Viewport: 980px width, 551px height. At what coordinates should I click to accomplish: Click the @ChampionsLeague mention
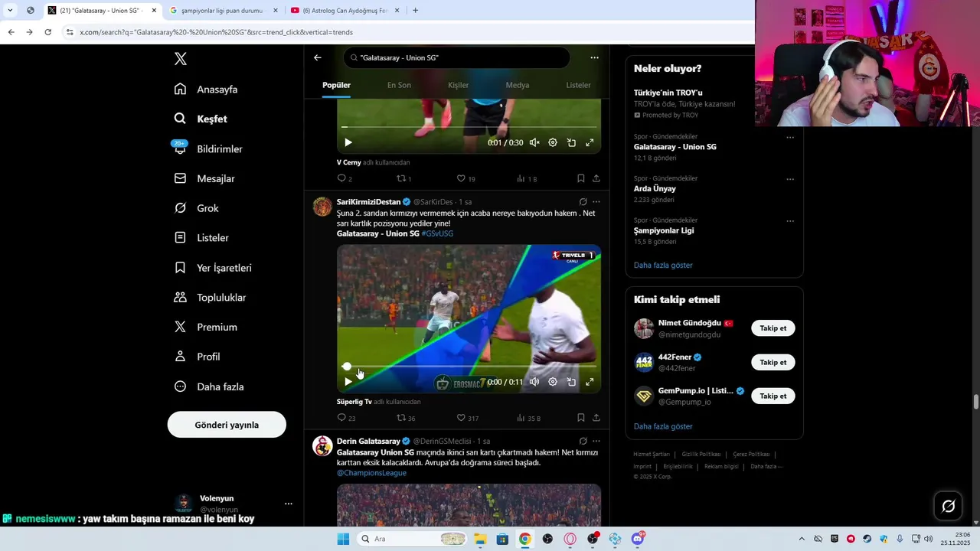tap(371, 473)
